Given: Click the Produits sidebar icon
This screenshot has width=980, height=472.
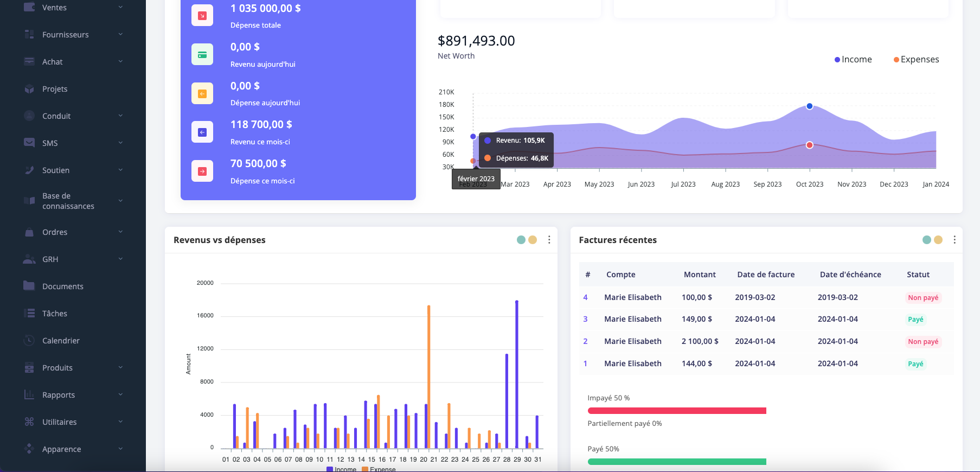Looking at the screenshot, I should coord(29,367).
